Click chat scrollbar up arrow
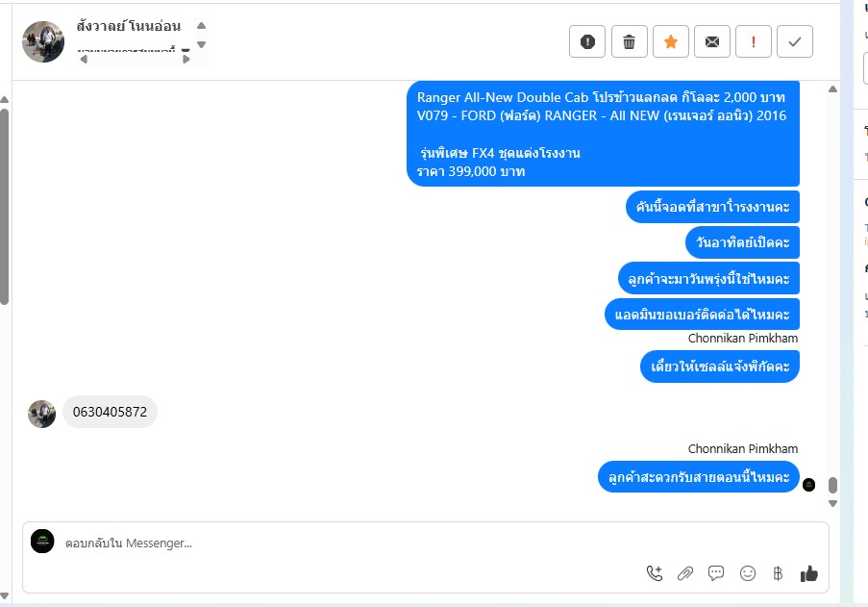 pyautogui.click(x=832, y=89)
